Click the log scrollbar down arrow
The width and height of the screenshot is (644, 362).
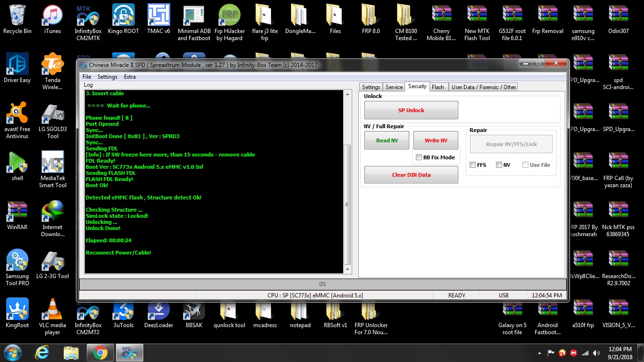[348, 270]
